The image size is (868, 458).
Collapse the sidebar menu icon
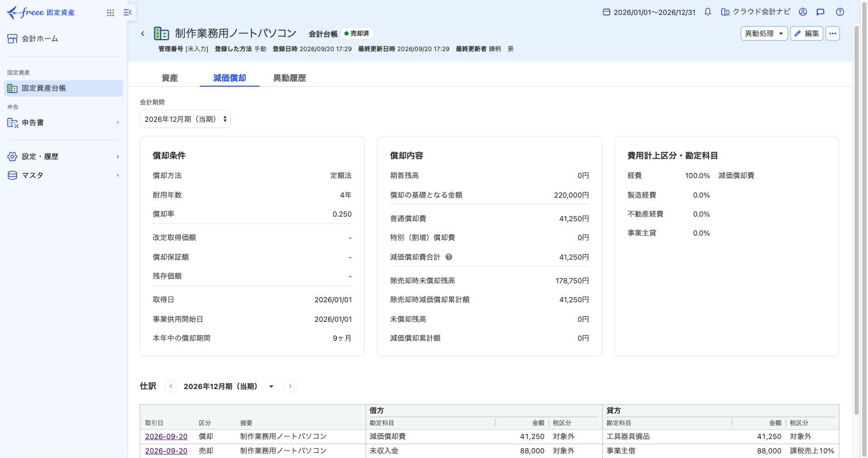coord(127,12)
